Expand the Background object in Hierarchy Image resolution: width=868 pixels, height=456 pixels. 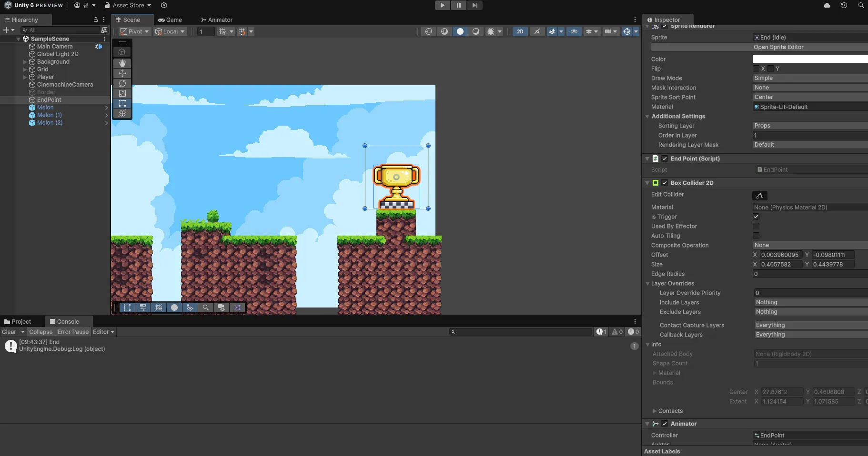(25, 62)
